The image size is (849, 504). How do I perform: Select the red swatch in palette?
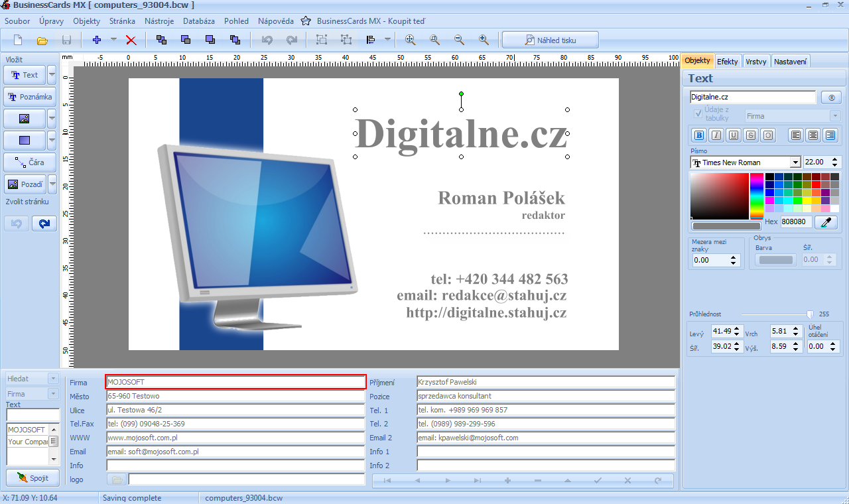(816, 185)
